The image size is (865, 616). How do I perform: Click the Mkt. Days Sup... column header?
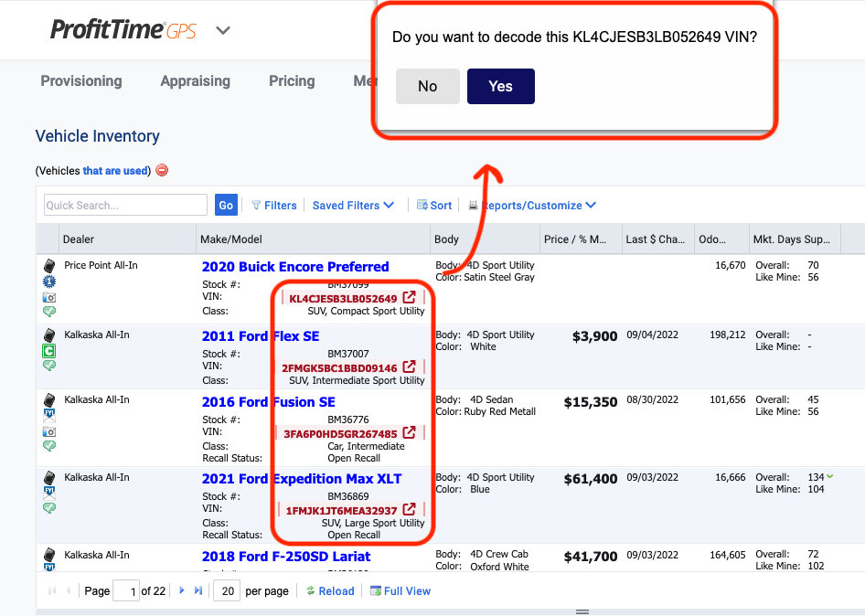(795, 239)
